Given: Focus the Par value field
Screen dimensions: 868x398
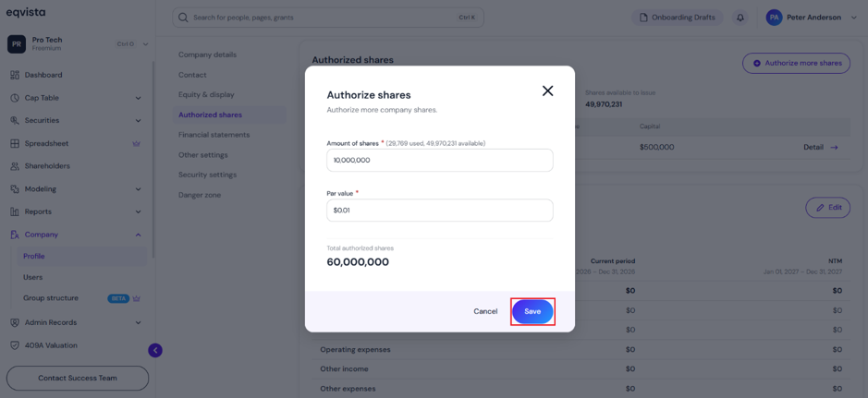Looking at the screenshot, I should click(440, 211).
